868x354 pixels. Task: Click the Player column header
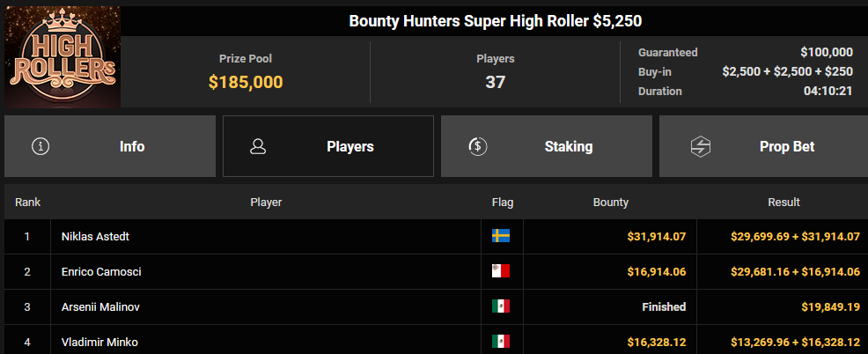tap(266, 203)
